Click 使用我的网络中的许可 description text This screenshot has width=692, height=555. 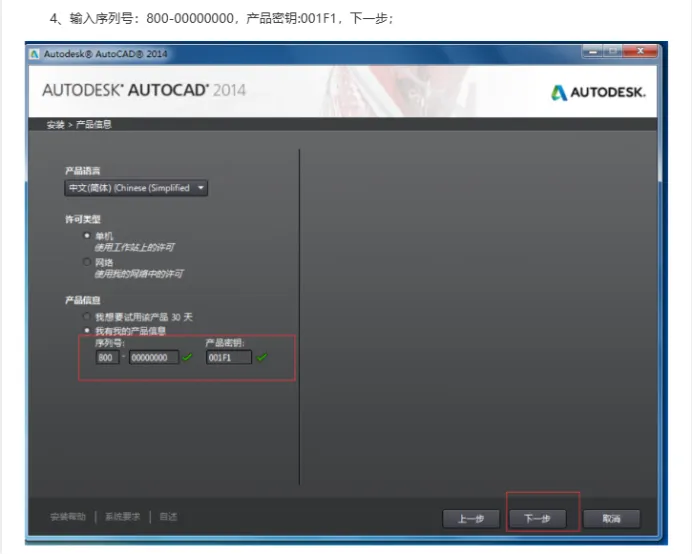139,274
